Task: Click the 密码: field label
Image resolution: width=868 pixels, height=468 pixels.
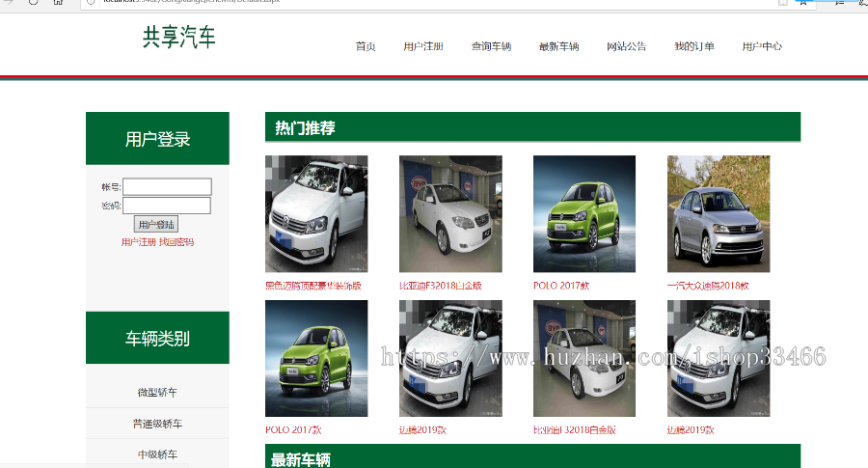Action: click(x=111, y=206)
